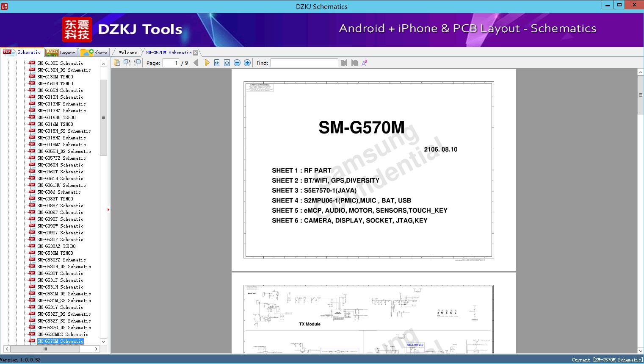
Task: Select SM-G316HU TSHOO tree entry
Action: (56, 117)
